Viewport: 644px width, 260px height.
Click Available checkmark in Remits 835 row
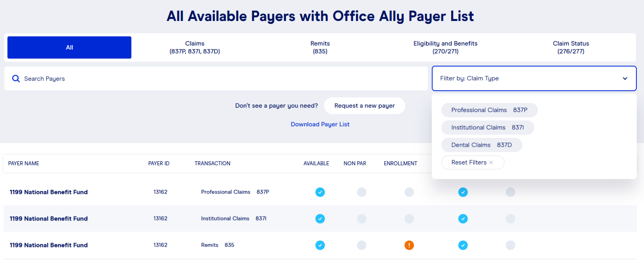(320, 245)
